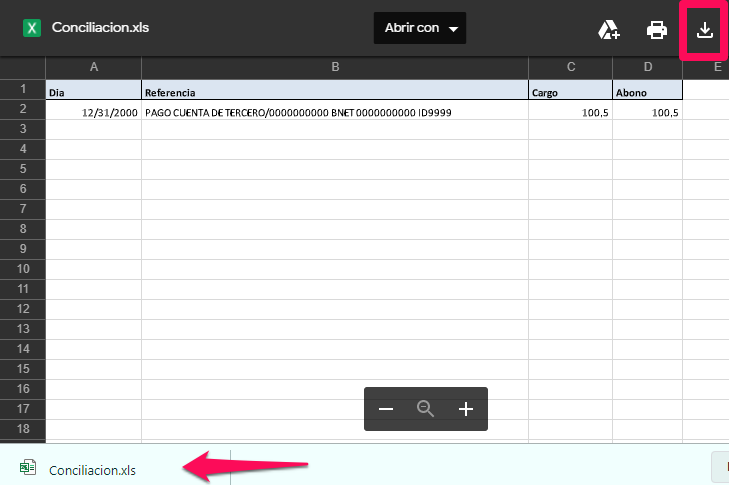Reset zoom using magnifier icon
This screenshot has height=485, width=729.
(426, 409)
